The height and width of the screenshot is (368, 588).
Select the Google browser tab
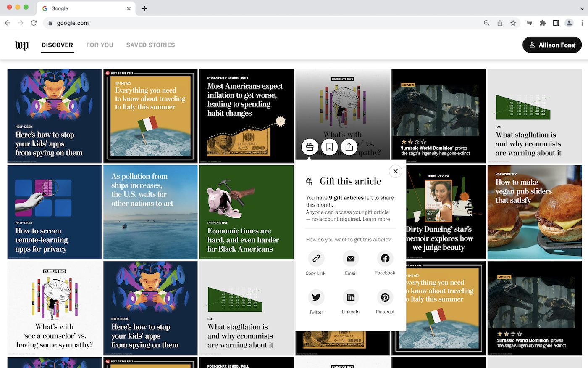point(86,8)
